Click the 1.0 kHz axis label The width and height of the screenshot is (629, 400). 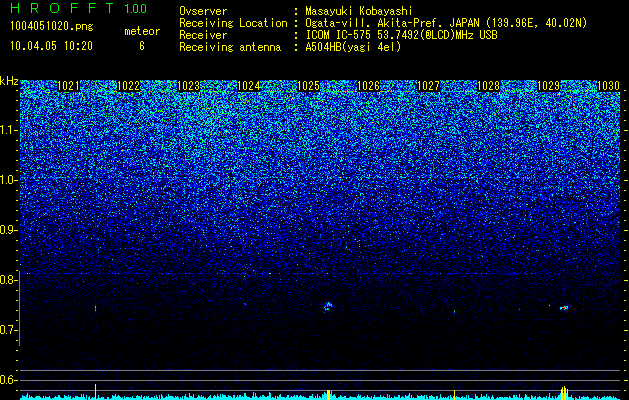pos(9,180)
